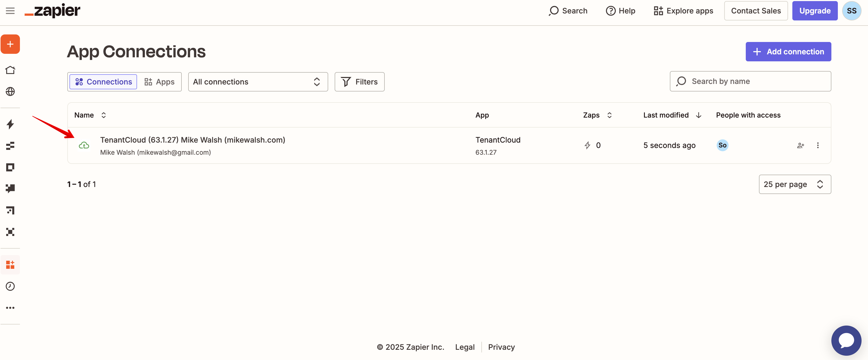Click the 5 seconds ago cell
The height and width of the screenshot is (360, 868).
pos(669,146)
